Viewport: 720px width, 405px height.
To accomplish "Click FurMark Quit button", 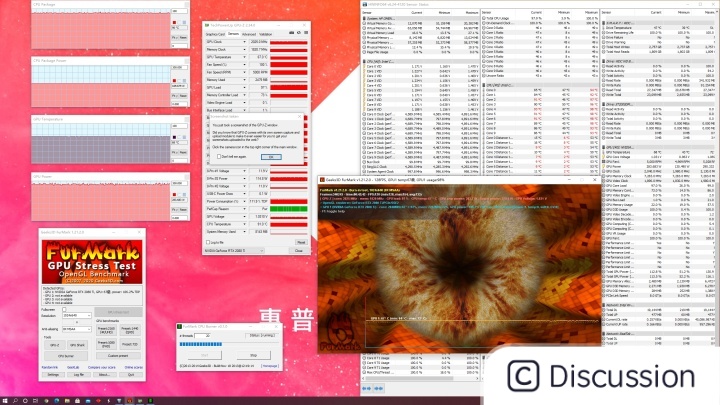I will pos(131,375).
